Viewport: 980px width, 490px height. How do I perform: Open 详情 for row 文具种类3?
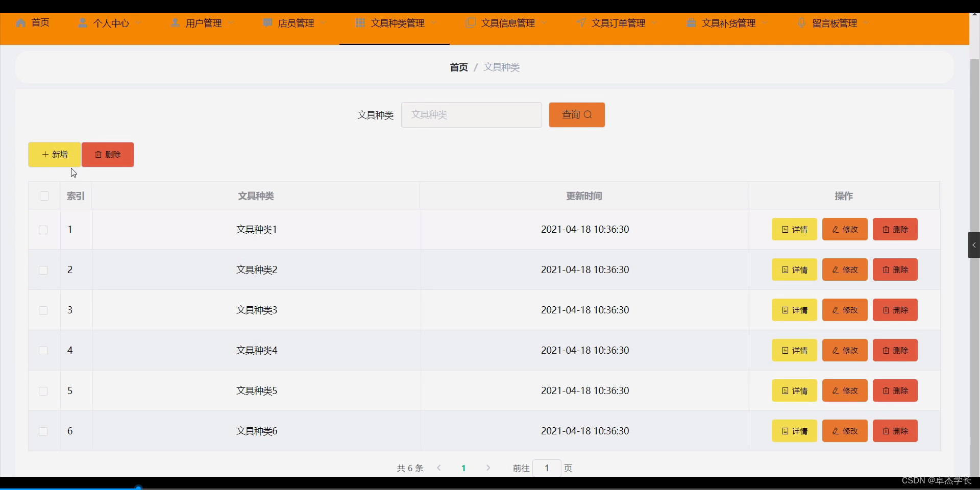(x=794, y=310)
